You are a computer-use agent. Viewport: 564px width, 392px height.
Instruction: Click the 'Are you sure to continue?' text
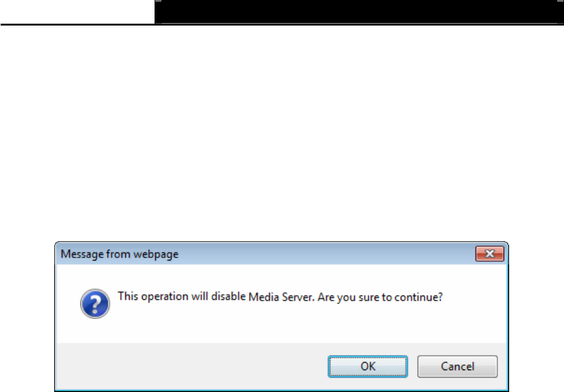tap(380, 297)
